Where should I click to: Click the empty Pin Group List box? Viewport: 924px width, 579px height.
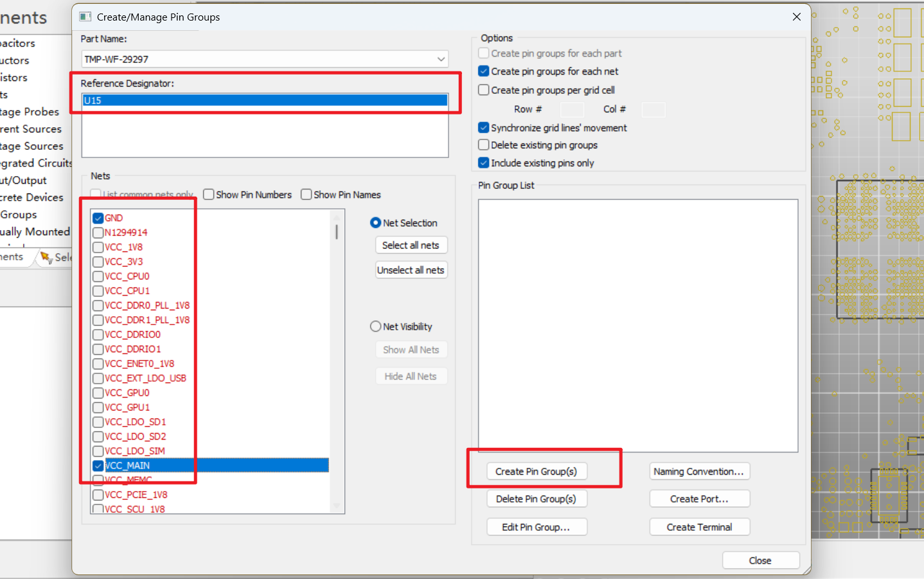point(638,326)
